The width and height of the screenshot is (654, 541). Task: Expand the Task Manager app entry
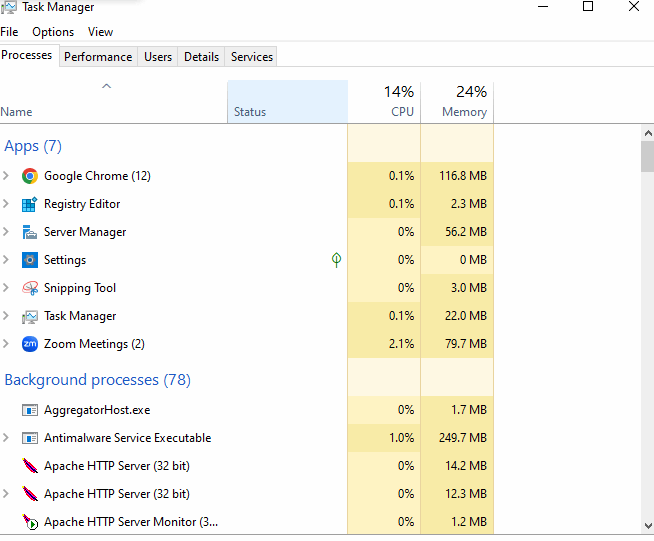tap(6, 316)
